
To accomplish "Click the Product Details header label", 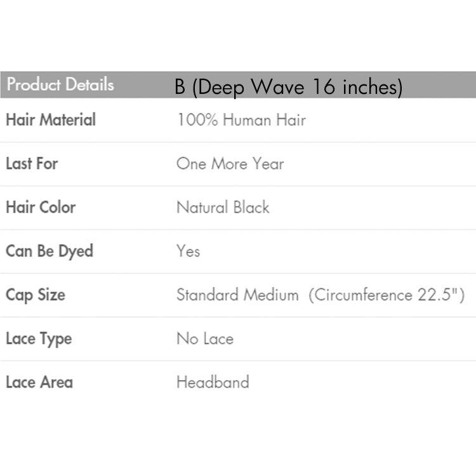I will click(60, 84).
